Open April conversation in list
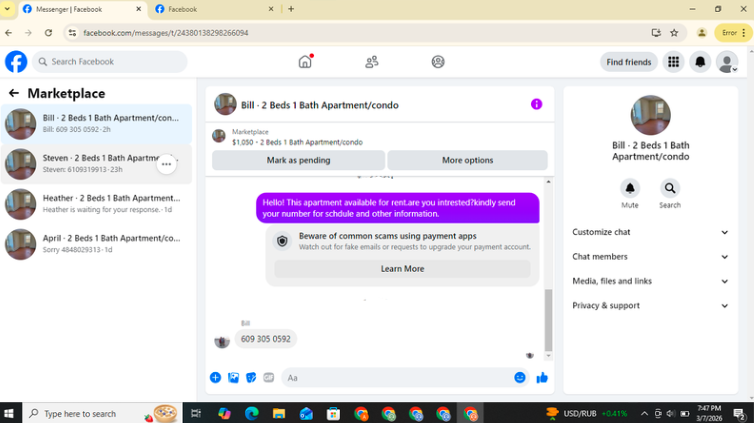The height and width of the screenshot is (423, 754). [96, 244]
